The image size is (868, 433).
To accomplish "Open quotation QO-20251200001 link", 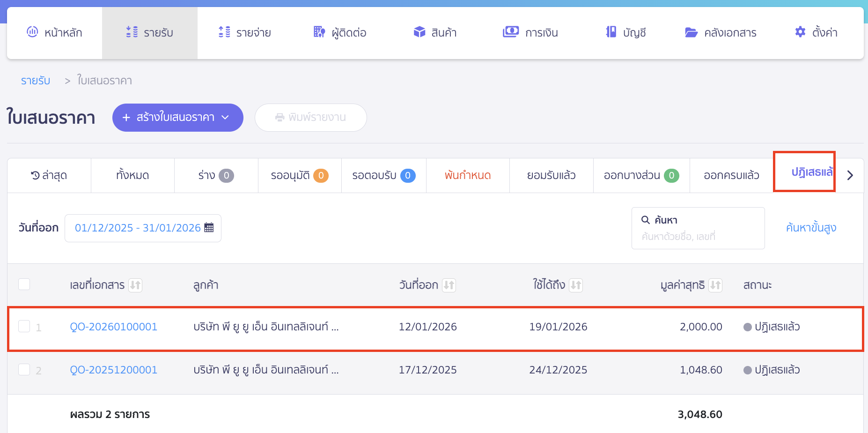I will tap(113, 370).
